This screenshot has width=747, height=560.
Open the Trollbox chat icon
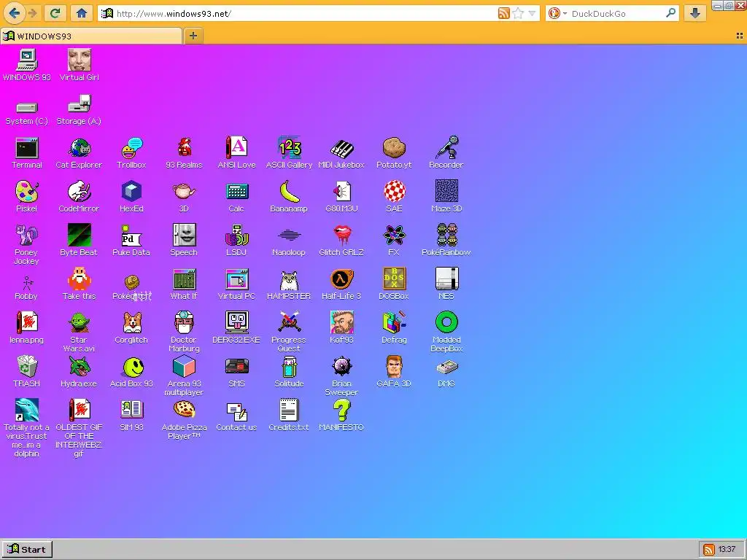point(131,153)
